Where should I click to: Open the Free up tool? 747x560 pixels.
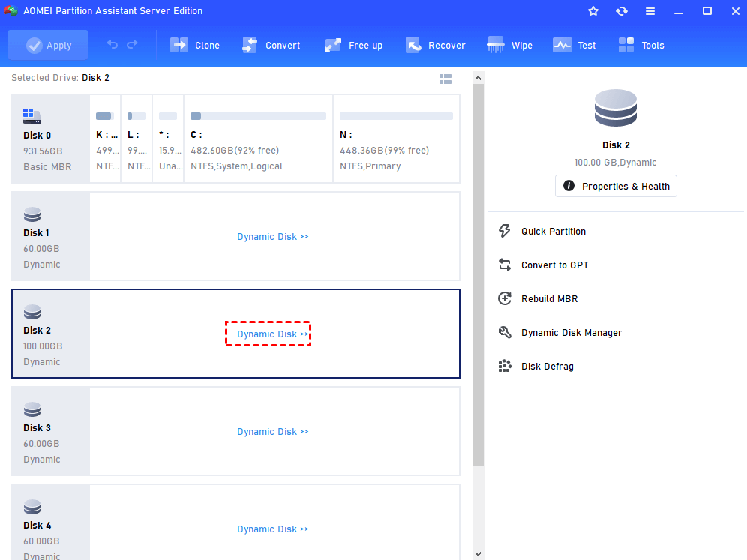point(353,45)
